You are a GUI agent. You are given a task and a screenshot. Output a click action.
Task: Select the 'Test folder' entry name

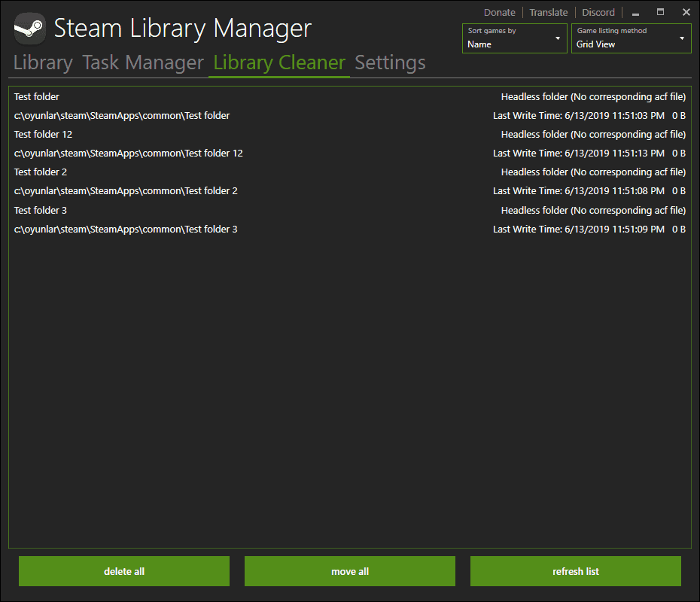coord(37,97)
